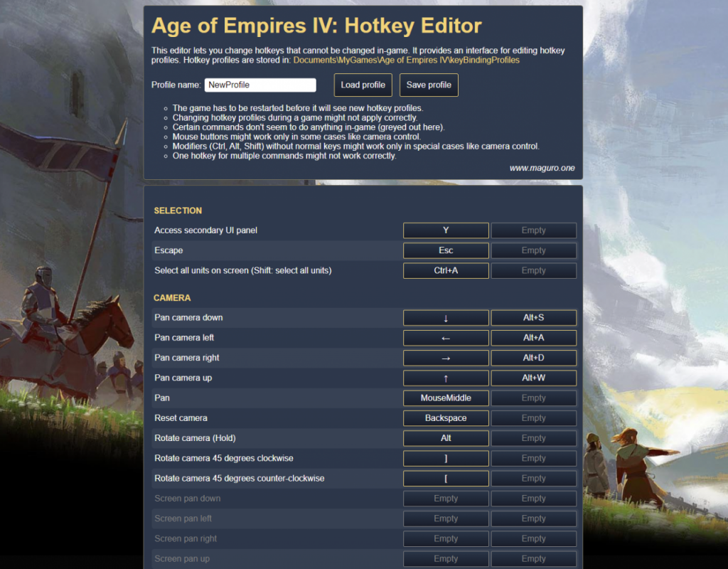Viewport: 728px width, 569px height.
Task: Rebind the Alt key for Rotate camera Hold
Action: click(446, 438)
